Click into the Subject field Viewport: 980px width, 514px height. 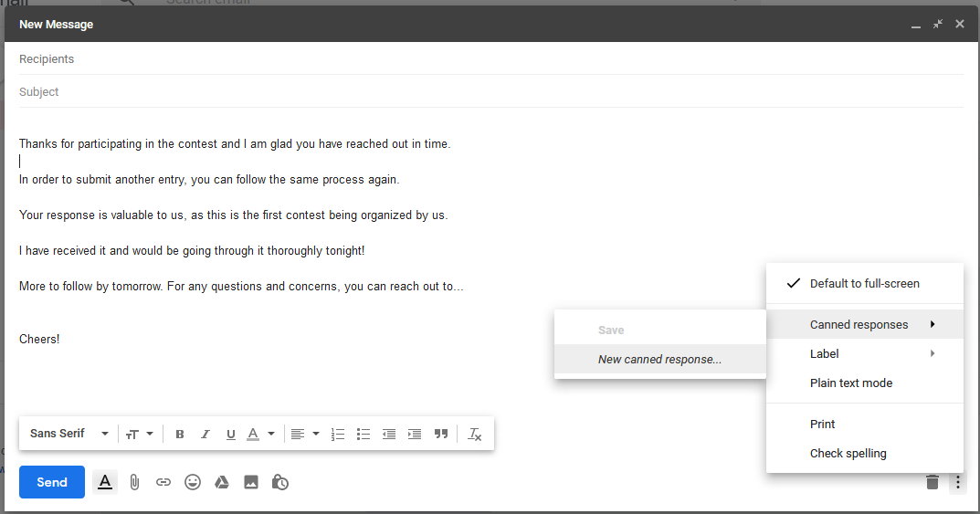click(x=490, y=92)
